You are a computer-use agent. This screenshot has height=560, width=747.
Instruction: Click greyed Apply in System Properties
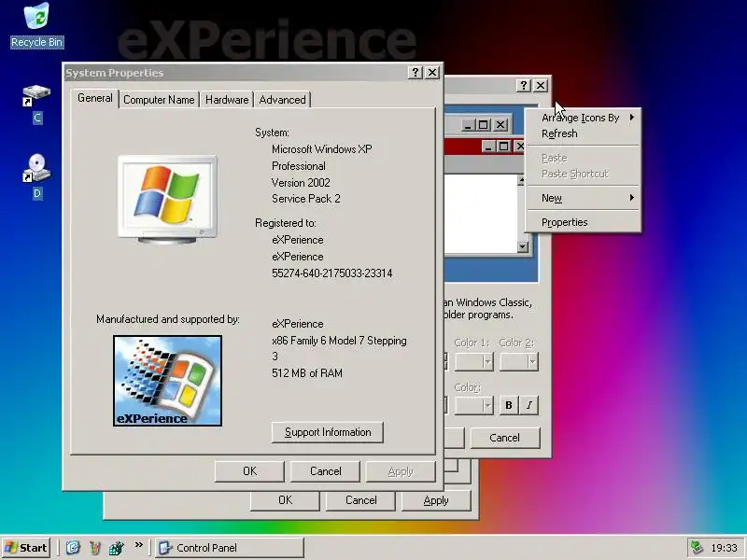pos(401,471)
